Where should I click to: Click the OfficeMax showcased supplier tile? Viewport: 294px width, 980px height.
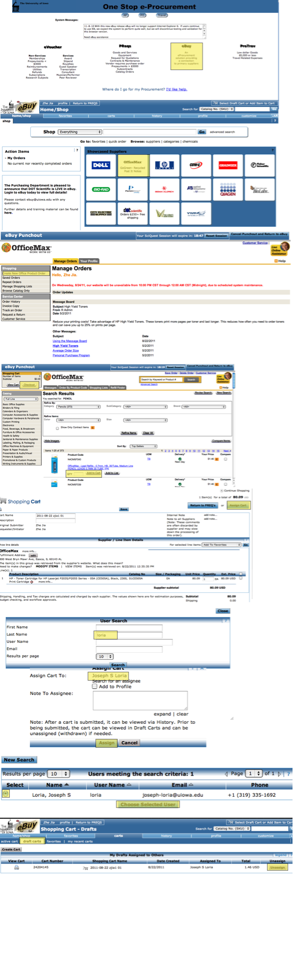point(133,166)
